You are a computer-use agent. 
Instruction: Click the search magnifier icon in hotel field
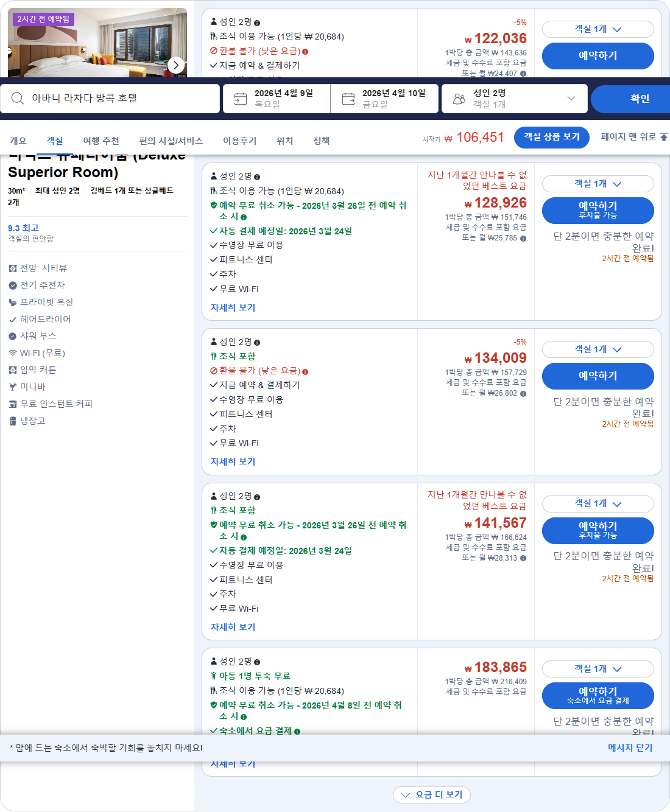pyautogui.click(x=18, y=99)
